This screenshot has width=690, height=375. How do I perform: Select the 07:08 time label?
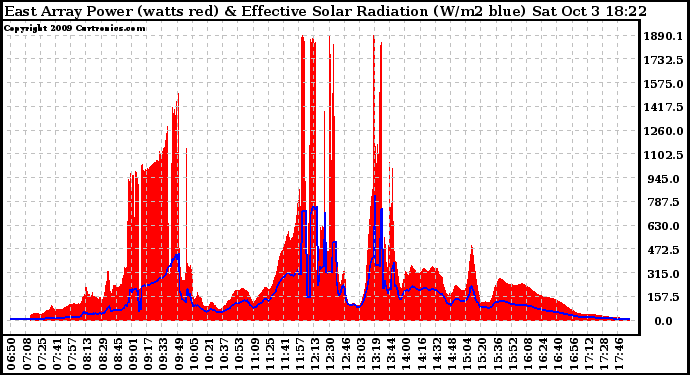(x=27, y=353)
